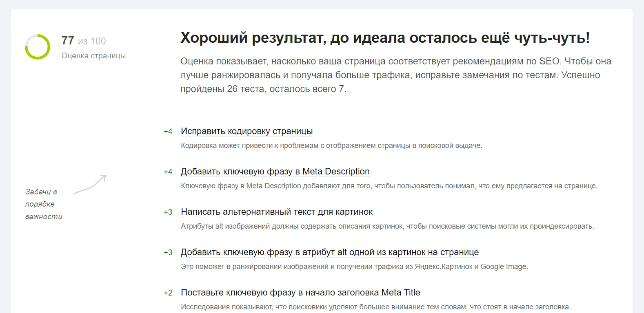The image size is (644, 313).
Task: Click the +3 badge beside the alt attribute task
Action: (x=168, y=253)
